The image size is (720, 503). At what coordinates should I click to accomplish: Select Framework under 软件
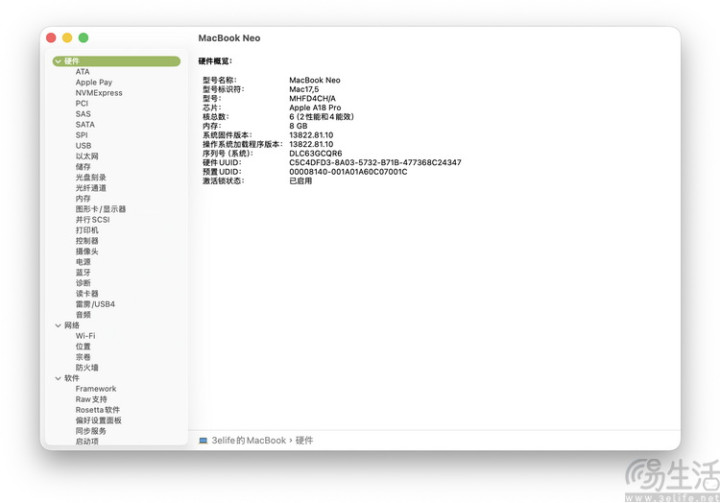[96, 389]
